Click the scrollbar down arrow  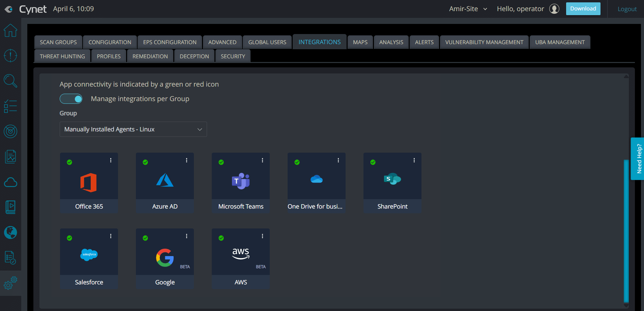coord(626,306)
